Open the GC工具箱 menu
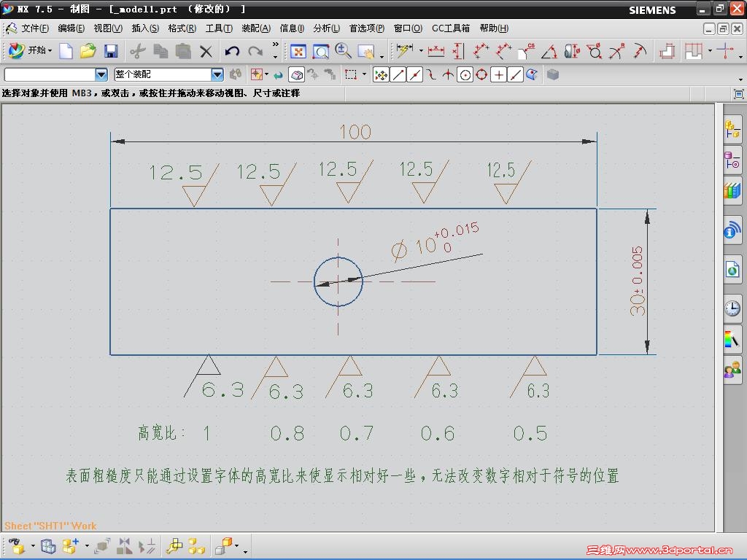This screenshot has height=560, width=747. coord(451,28)
